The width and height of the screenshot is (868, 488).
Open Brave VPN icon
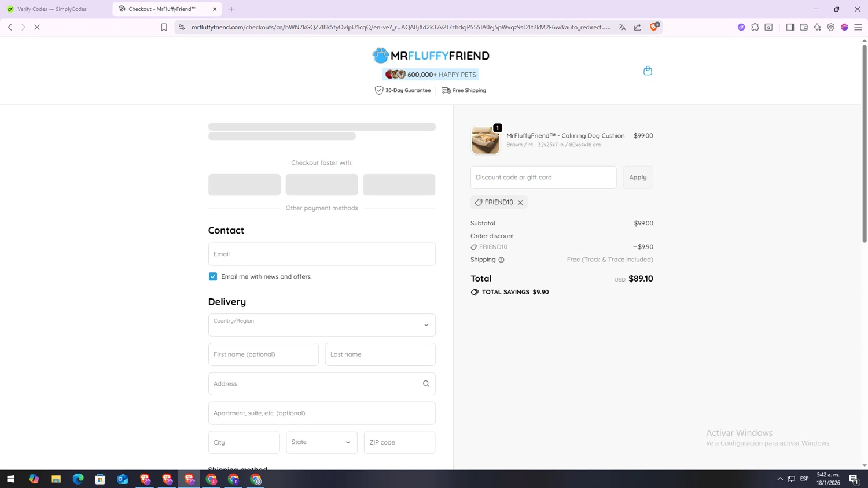(x=831, y=27)
